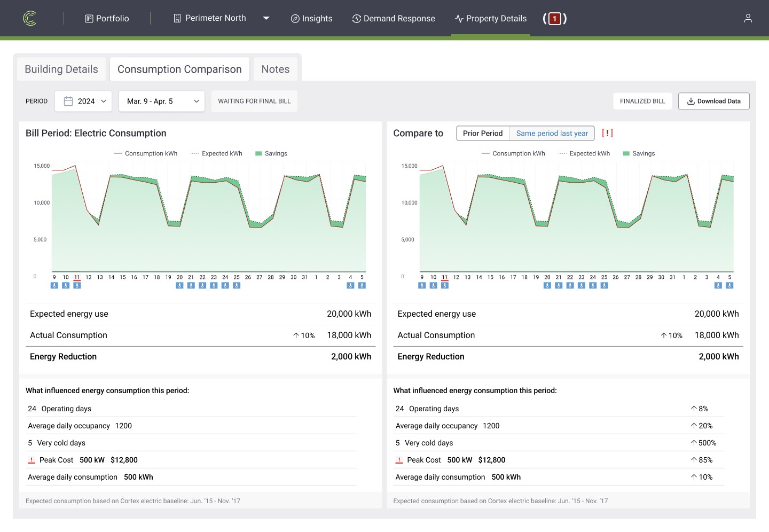Click the Demand Response icon
The image size is (769, 532).
pyautogui.click(x=356, y=19)
